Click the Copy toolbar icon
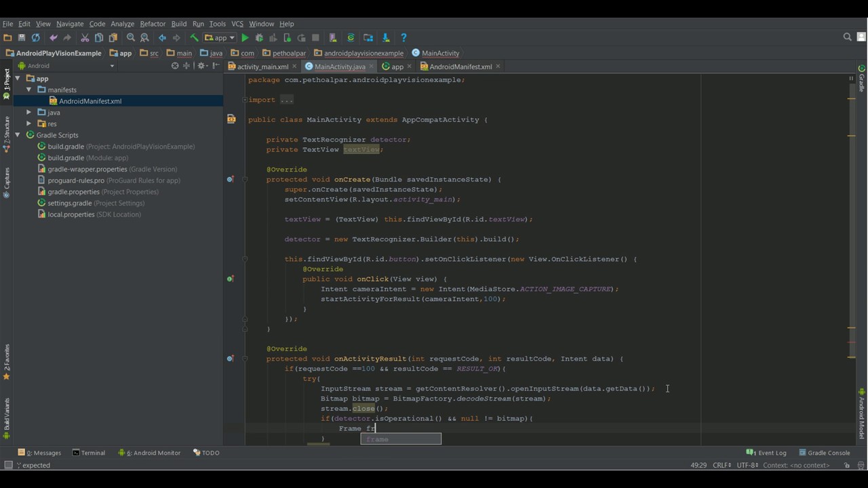 (99, 38)
